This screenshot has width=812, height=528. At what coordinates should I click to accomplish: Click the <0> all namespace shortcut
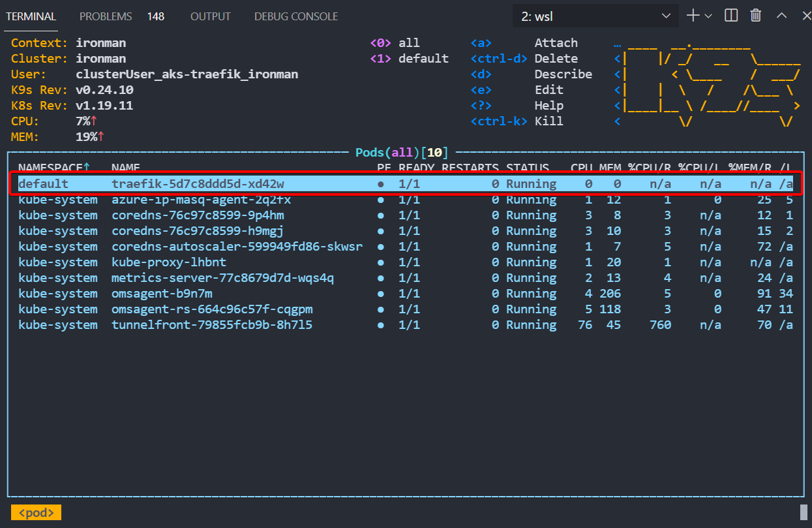395,43
